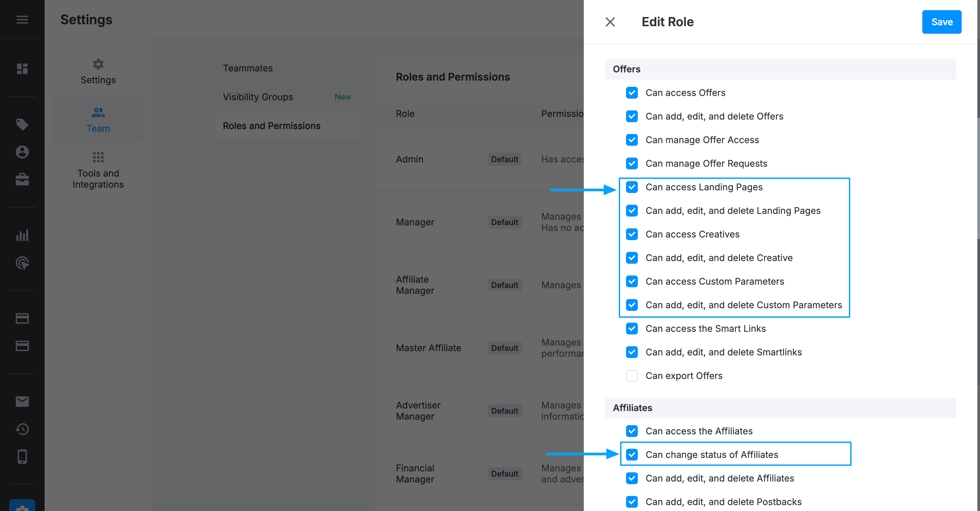The height and width of the screenshot is (511, 980).
Task: Uncheck Can change status of Affiliates
Action: (632, 455)
